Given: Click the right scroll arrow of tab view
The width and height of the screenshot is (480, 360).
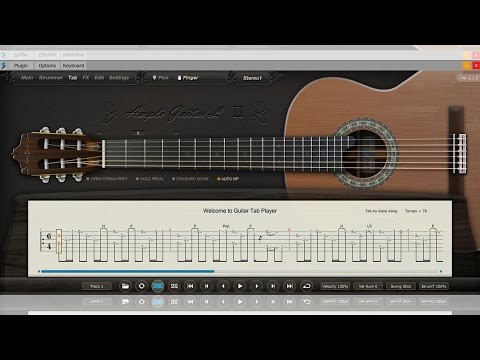Looking at the screenshot, I should click(x=441, y=271).
